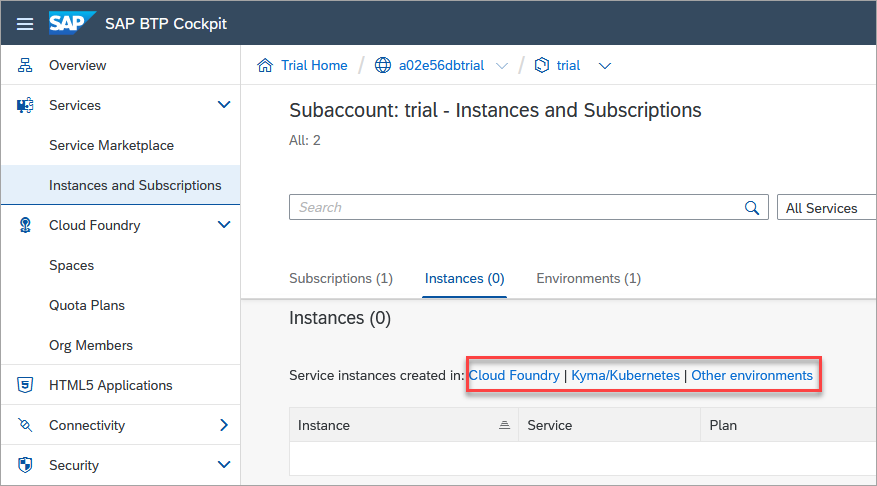Click the HTML5 Applications shield icon
The image size is (877, 486).
click(25, 385)
